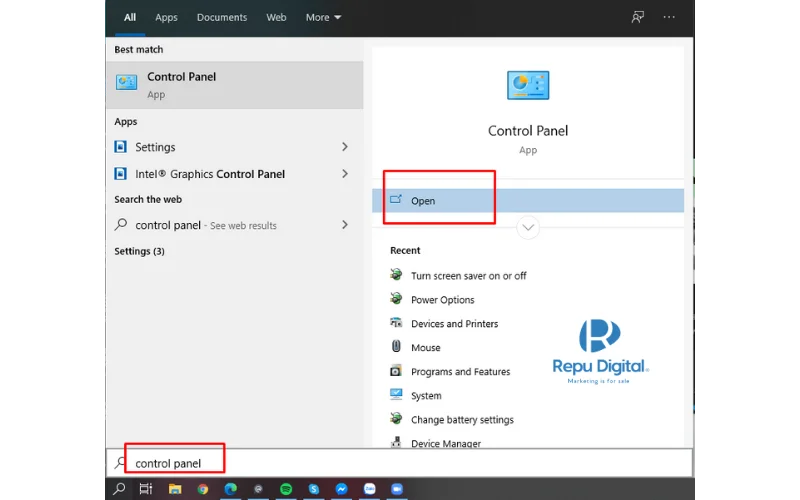The width and height of the screenshot is (800, 500).
Task: Expand the control panel web results chevron
Action: [x=345, y=225]
